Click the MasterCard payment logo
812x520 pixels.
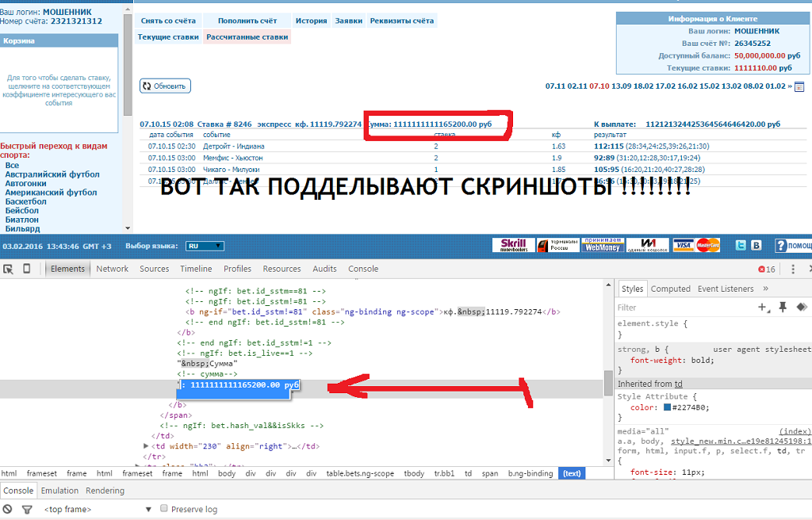pos(708,245)
